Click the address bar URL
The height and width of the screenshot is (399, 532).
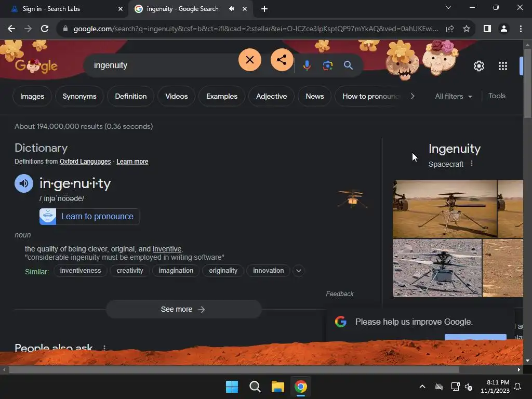pos(256,29)
